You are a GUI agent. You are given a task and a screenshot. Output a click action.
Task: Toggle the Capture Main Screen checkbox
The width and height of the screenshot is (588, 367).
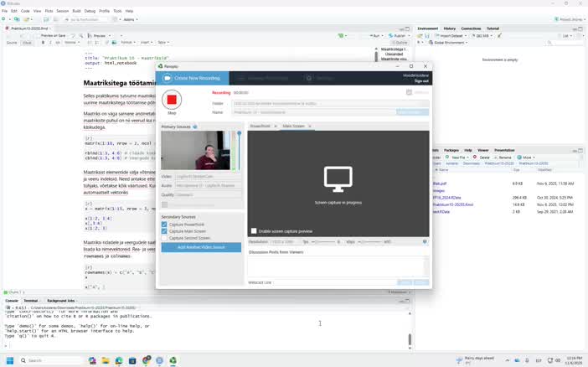[164, 231]
